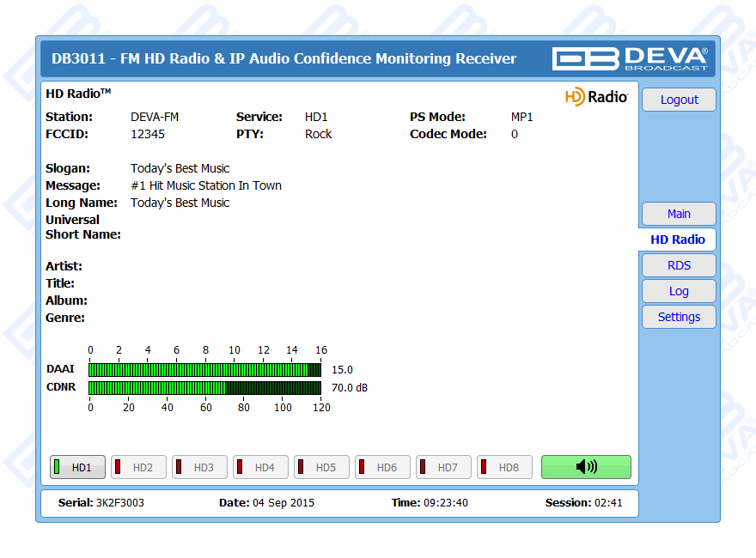Click the Logout button

coord(679,100)
